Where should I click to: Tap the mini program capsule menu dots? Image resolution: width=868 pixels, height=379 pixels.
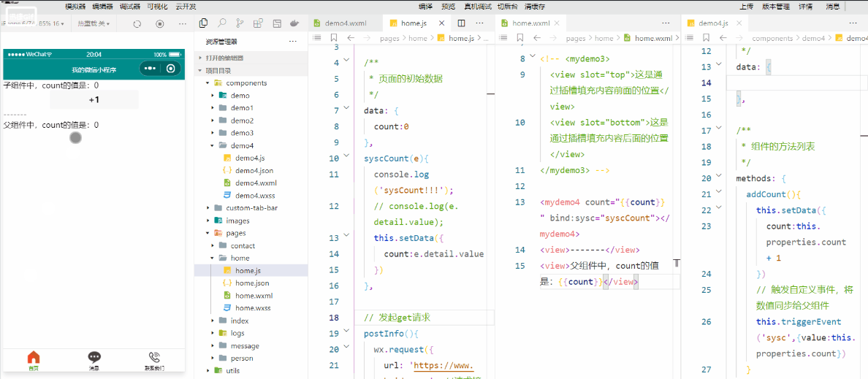(x=151, y=69)
